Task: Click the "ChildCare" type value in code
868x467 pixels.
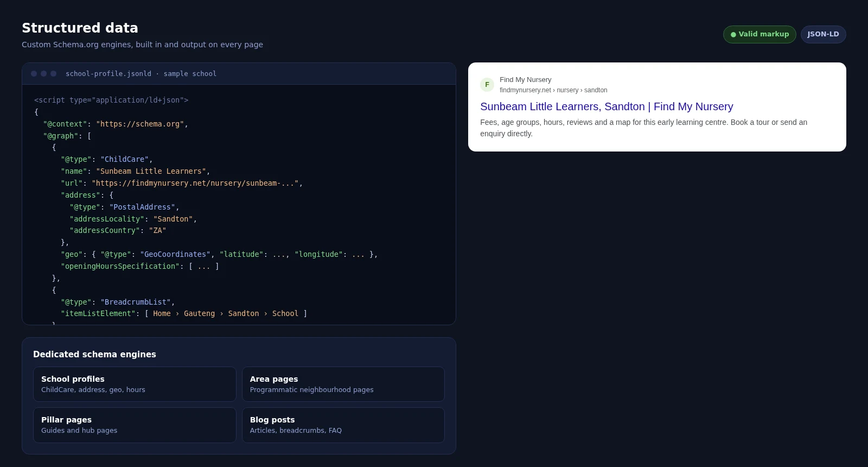Action: click(124, 160)
